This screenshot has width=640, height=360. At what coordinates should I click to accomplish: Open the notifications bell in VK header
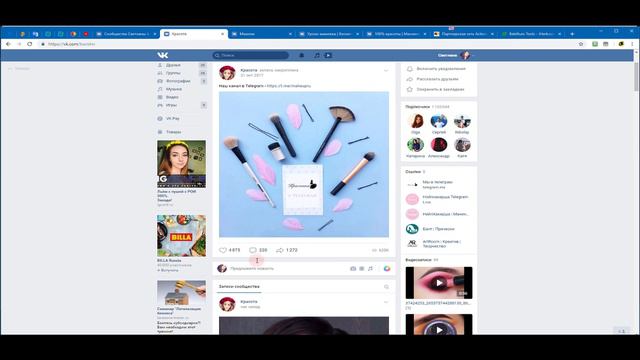coord(302,55)
